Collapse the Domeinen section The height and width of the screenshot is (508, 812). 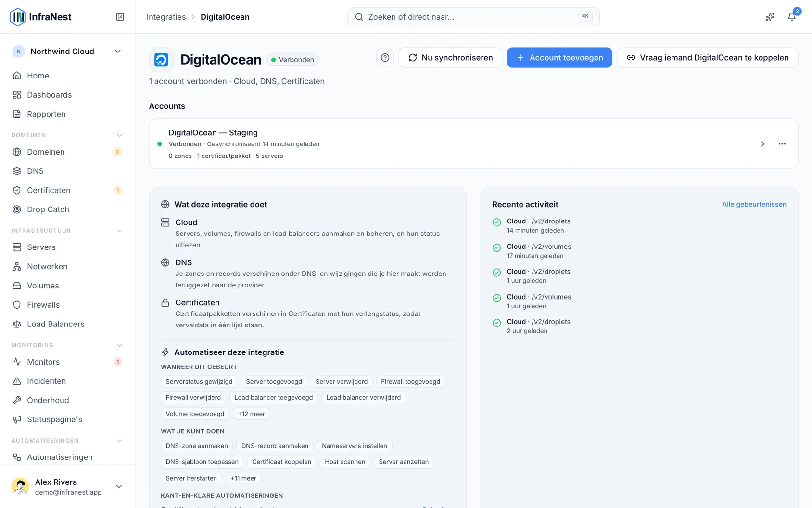120,135
